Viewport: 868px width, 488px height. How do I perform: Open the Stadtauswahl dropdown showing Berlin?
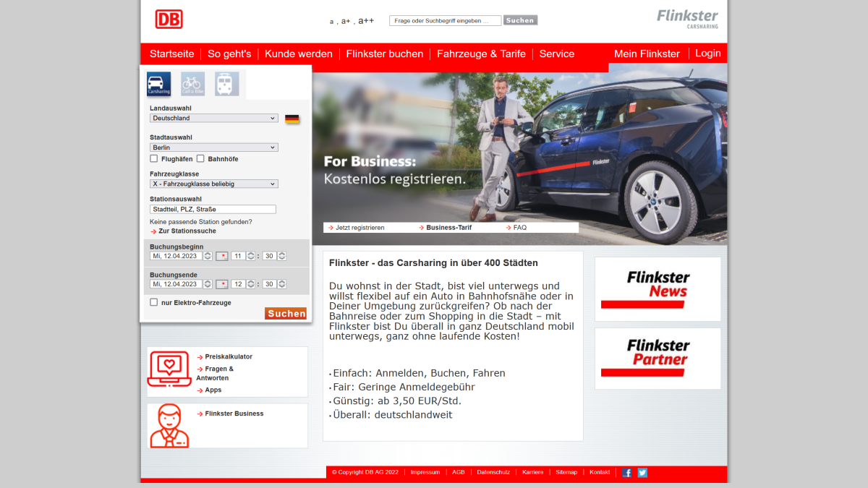(x=214, y=147)
